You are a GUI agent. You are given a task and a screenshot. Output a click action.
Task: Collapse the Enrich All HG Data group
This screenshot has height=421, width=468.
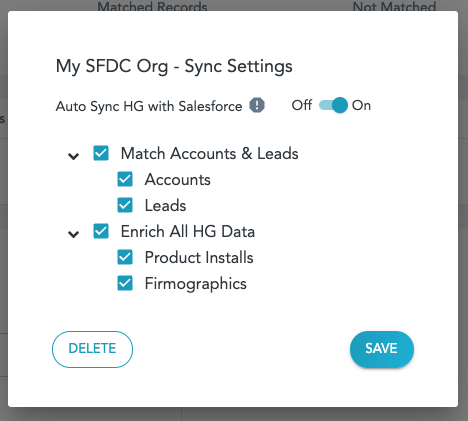[x=73, y=234]
